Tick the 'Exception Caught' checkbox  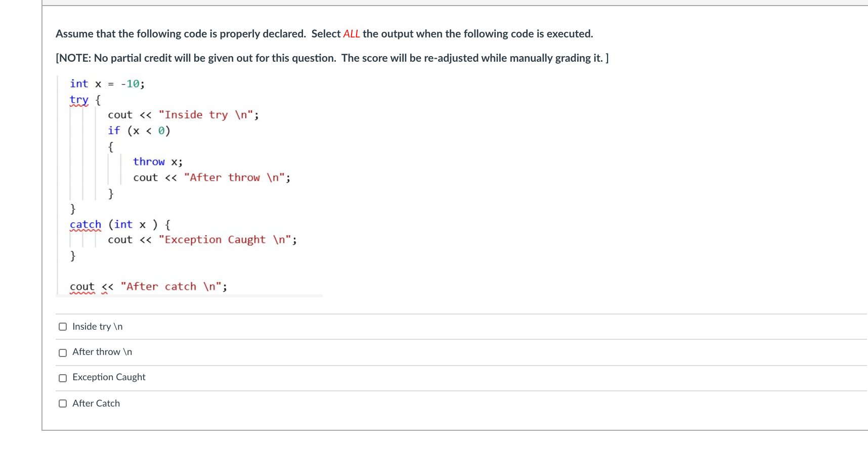(63, 378)
